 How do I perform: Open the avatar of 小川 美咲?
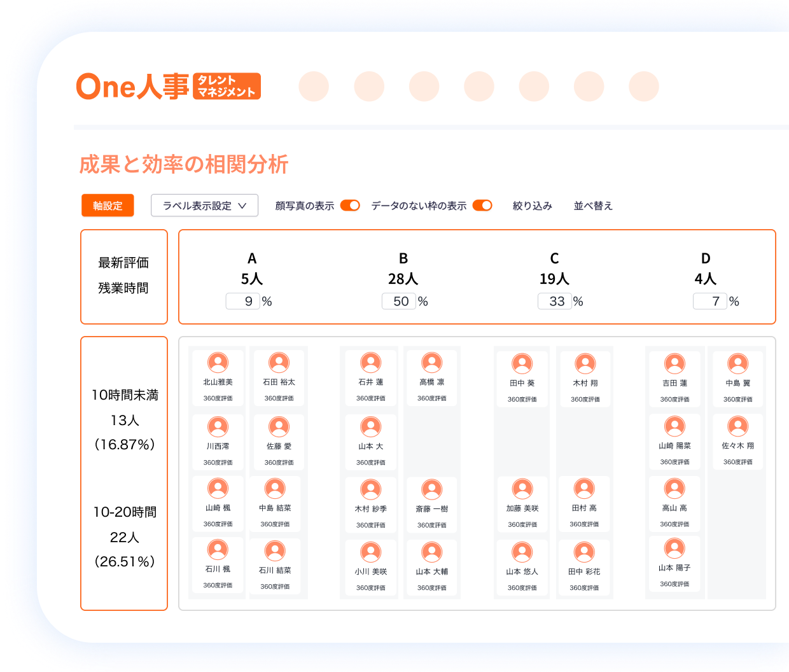click(x=371, y=552)
